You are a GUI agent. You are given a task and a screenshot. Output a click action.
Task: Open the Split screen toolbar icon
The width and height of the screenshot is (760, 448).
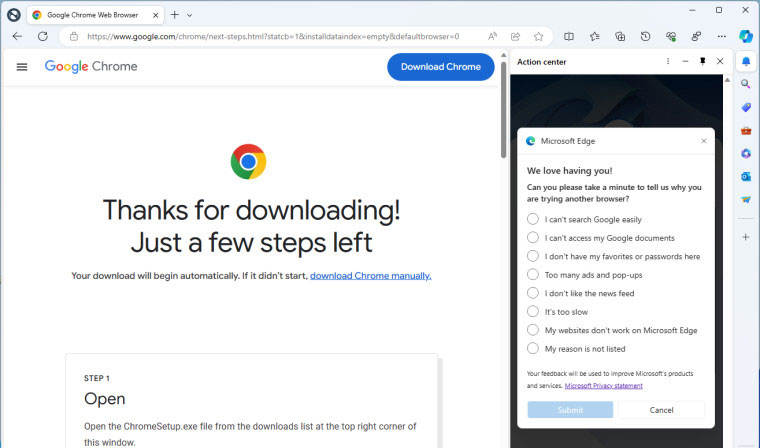tap(569, 36)
